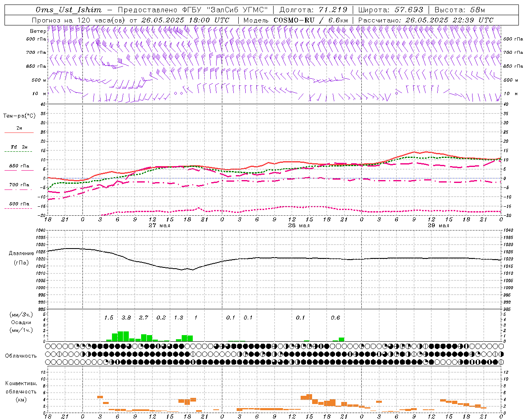The height and width of the screenshot is (420, 525).
Task: Click the 1.3 precipitation total value
Action: 178,318
